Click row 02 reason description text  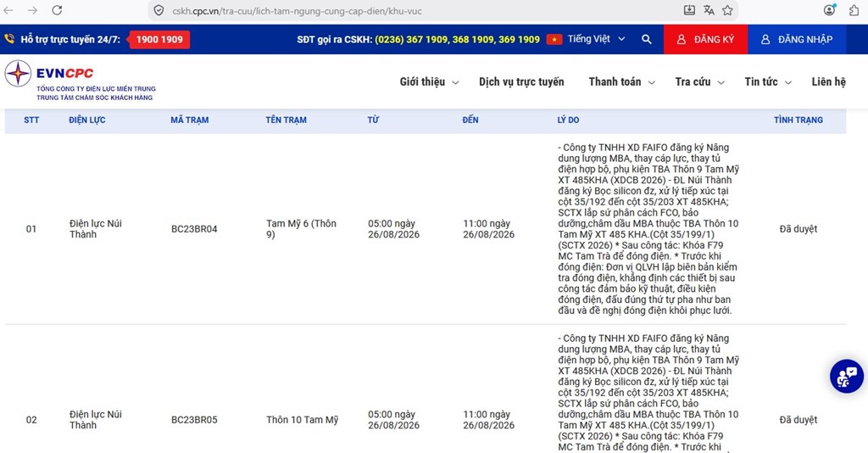click(x=648, y=393)
